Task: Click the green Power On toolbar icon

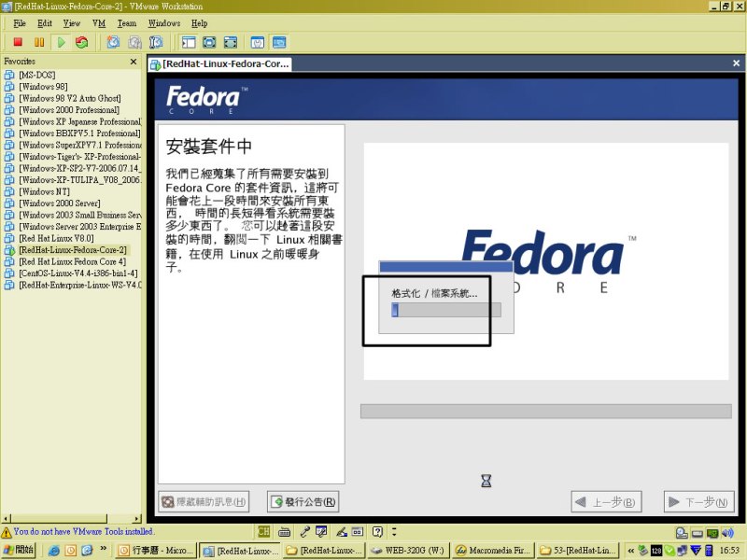Action: point(61,42)
